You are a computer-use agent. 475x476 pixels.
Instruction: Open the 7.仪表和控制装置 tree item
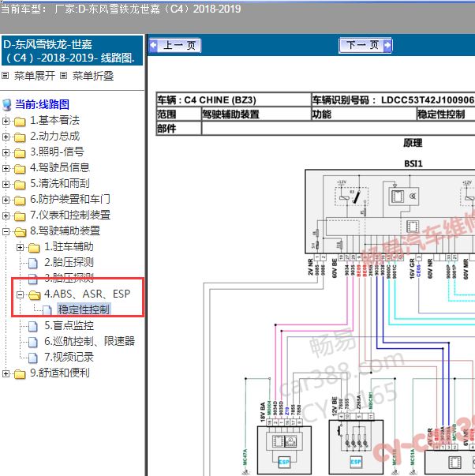(70, 215)
